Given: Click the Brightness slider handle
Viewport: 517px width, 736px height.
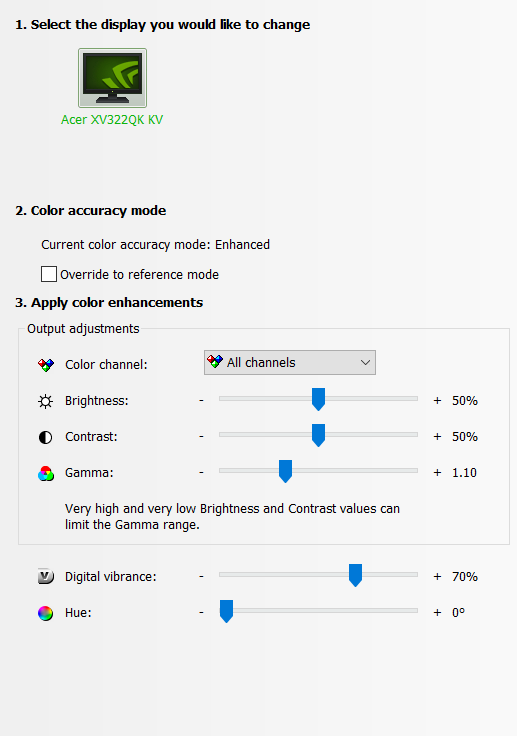Looking at the screenshot, I should coord(318,399).
